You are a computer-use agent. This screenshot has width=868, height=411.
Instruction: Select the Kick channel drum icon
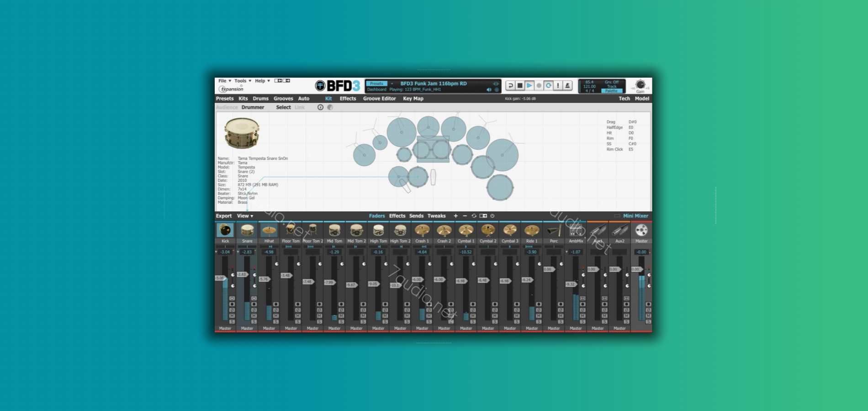tap(225, 230)
